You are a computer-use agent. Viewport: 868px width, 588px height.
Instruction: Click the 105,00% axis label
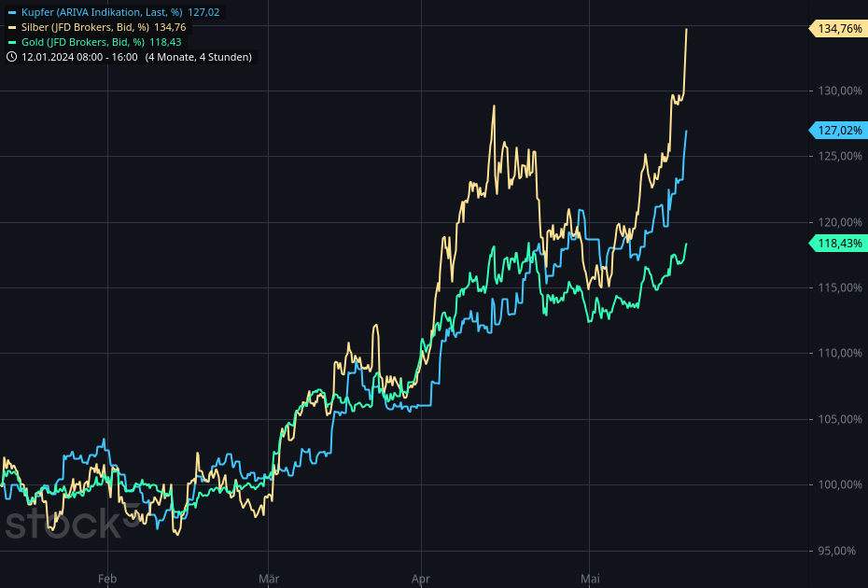coord(840,419)
